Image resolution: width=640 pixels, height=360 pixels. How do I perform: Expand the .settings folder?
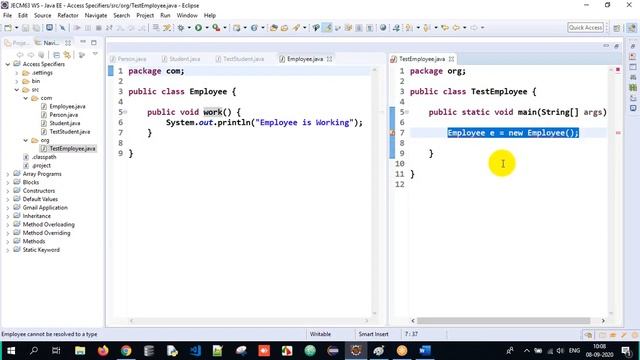[17, 73]
